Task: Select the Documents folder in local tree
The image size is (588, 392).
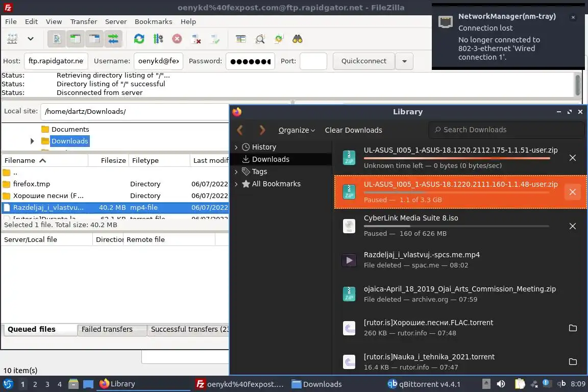Action: point(70,130)
